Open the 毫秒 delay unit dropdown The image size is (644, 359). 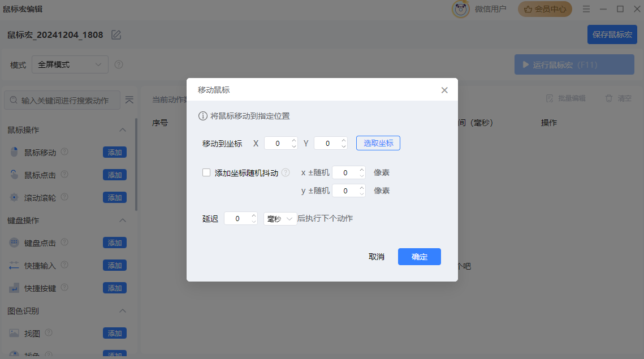tap(280, 219)
